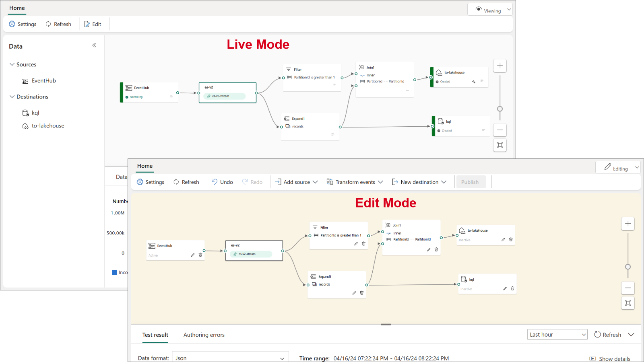The width and height of the screenshot is (644, 362).
Task: Delete the kql node in Edit Mode
Action: pyautogui.click(x=512, y=288)
